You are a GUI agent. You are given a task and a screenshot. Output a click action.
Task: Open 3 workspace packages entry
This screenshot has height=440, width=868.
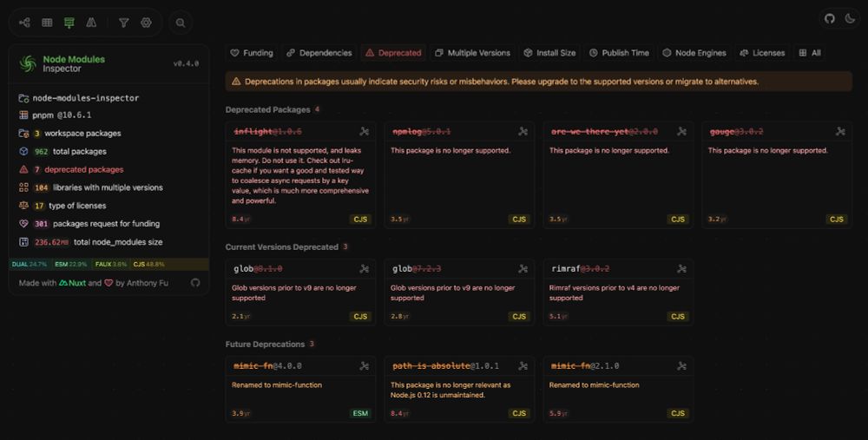(x=69, y=134)
